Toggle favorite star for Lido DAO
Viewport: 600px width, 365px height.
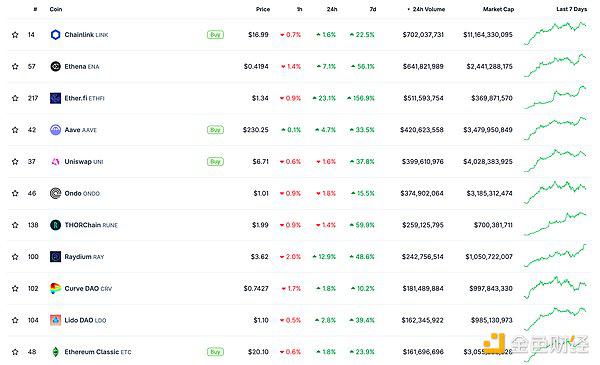15,320
